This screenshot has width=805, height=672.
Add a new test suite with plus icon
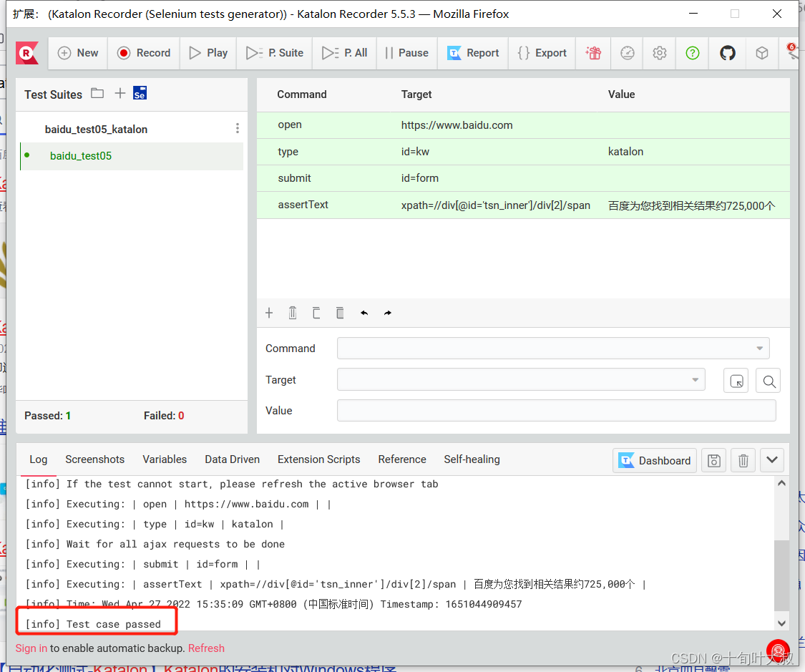119,93
